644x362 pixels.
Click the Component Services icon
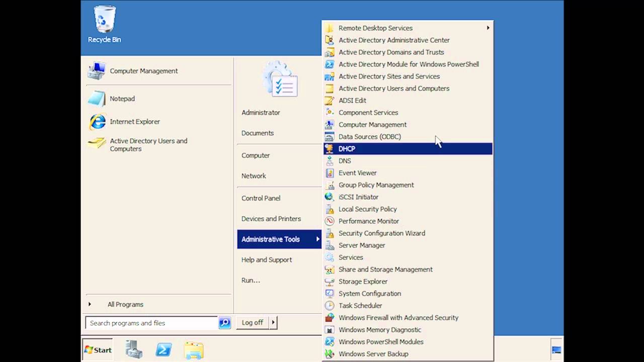[x=329, y=113]
